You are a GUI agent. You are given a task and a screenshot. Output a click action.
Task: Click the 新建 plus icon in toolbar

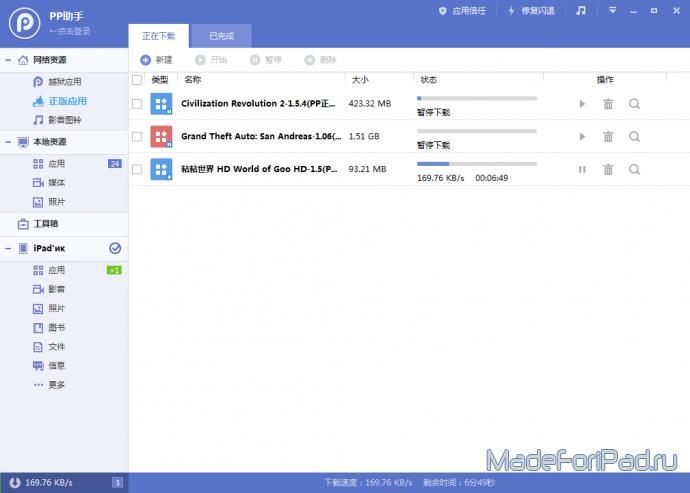[145, 60]
